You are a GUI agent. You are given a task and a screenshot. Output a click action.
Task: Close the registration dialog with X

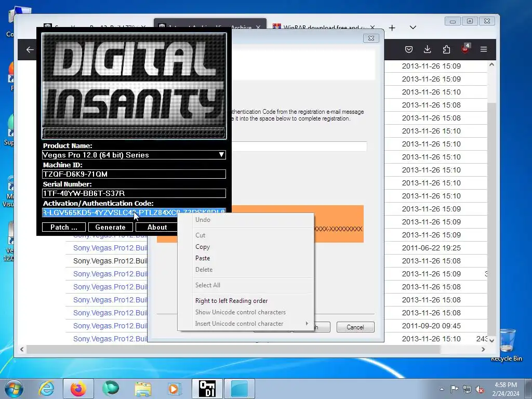coord(371,38)
